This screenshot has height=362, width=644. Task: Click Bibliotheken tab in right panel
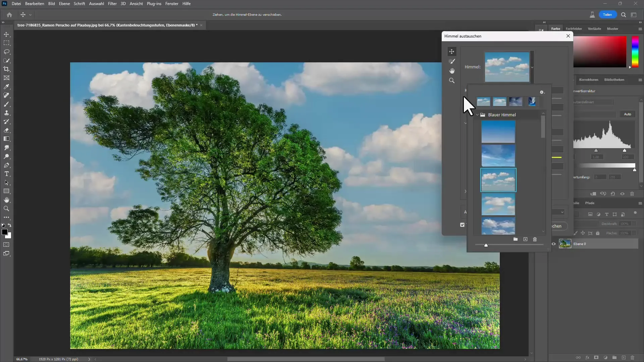(x=614, y=79)
